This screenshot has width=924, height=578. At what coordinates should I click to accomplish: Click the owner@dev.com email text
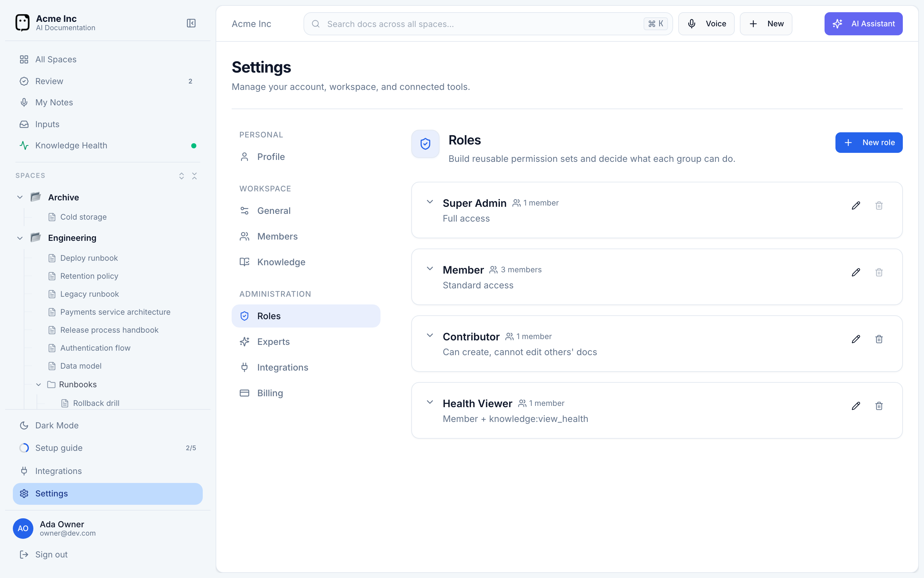(x=68, y=533)
